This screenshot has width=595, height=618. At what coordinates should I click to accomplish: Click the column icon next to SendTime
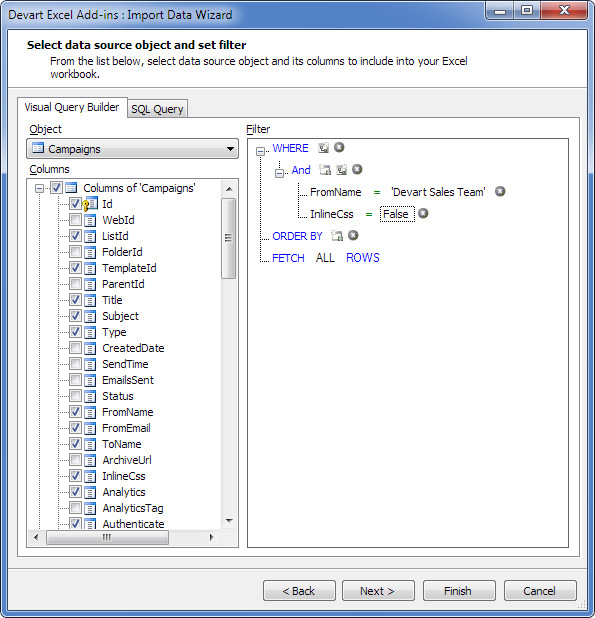click(x=90, y=364)
